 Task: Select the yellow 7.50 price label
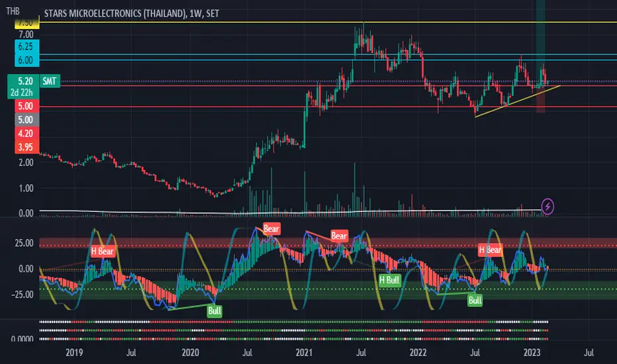27,23
